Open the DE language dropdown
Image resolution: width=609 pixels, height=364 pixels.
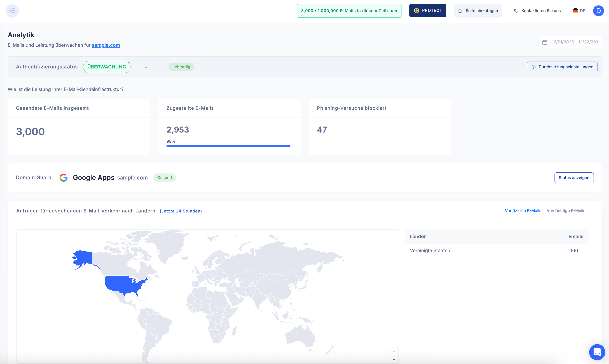coord(579,11)
